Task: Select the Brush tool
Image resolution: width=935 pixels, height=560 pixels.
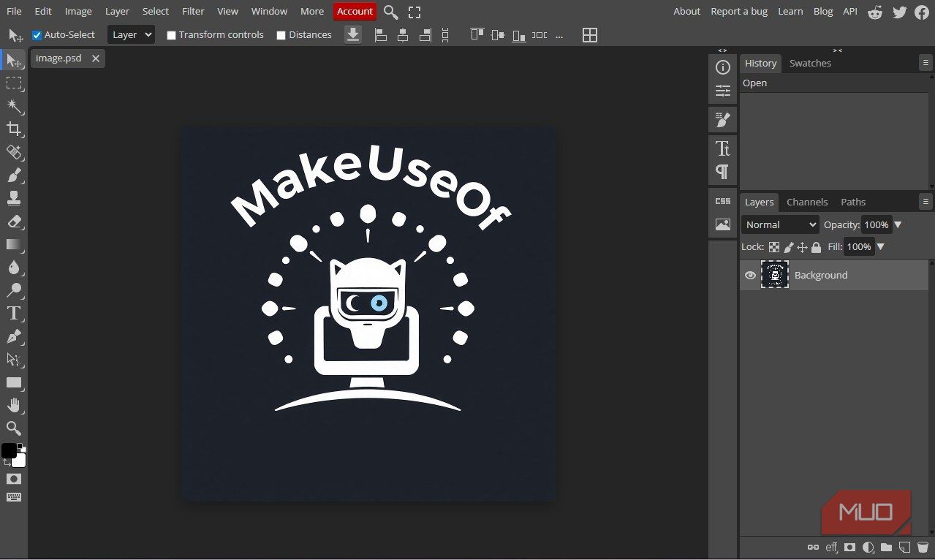Action: pyautogui.click(x=14, y=175)
